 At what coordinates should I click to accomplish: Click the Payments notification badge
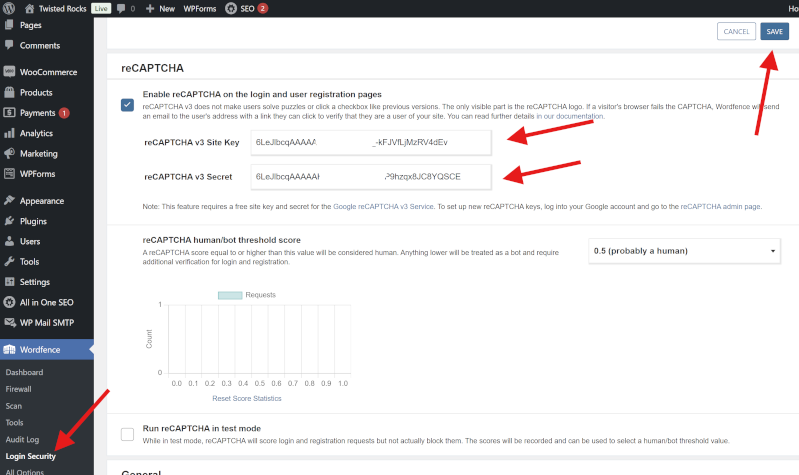coord(64,113)
